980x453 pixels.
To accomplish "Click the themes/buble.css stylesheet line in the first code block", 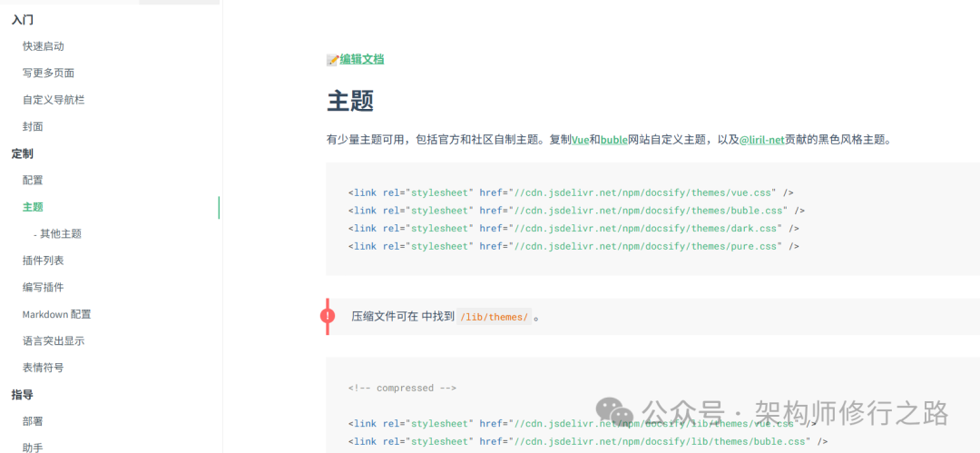I will click(x=576, y=211).
